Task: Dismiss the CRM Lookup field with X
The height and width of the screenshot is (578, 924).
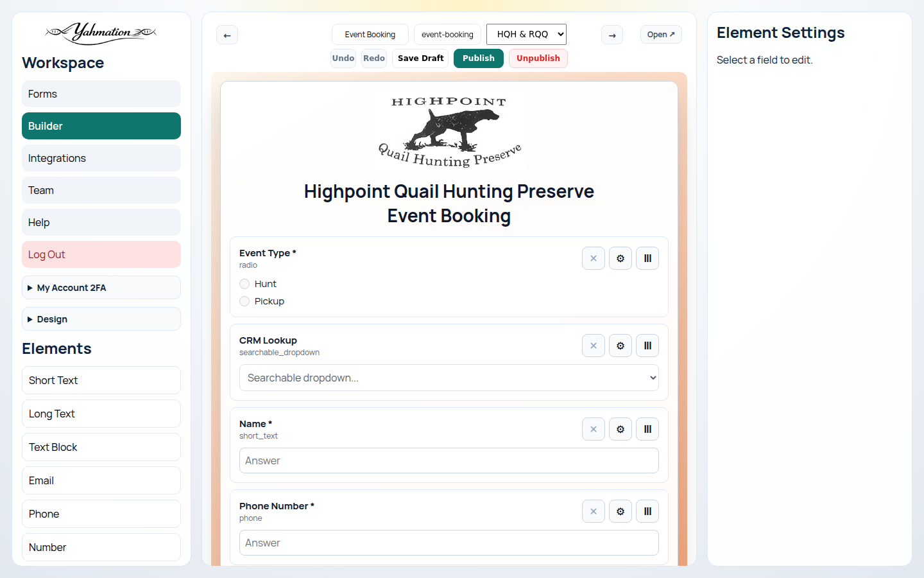Action: click(593, 346)
